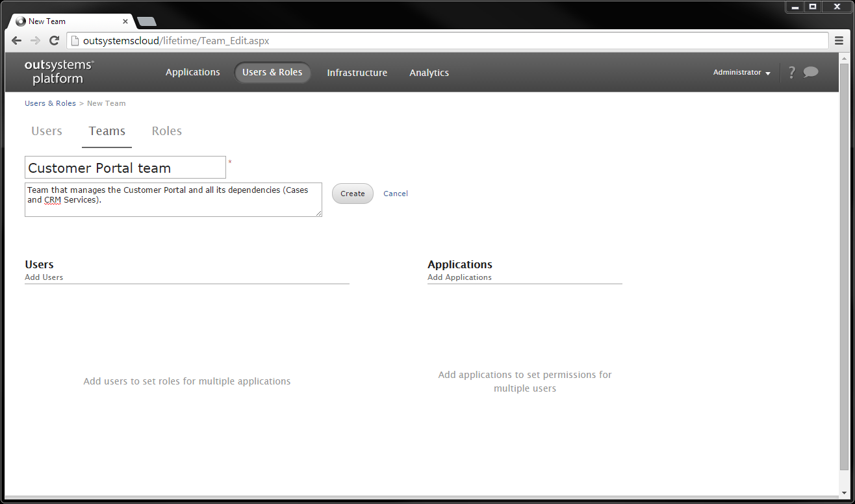Open the Administrator account dropdown
Viewport: 855px width, 504px height.
(741, 72)
